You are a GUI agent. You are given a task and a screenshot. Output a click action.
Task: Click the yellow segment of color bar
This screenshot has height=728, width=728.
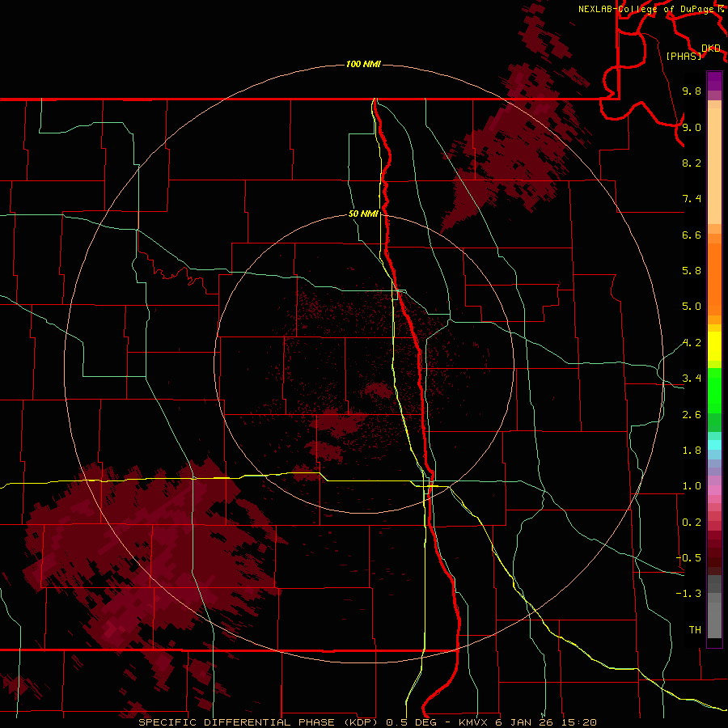click(x=714, y=346)
